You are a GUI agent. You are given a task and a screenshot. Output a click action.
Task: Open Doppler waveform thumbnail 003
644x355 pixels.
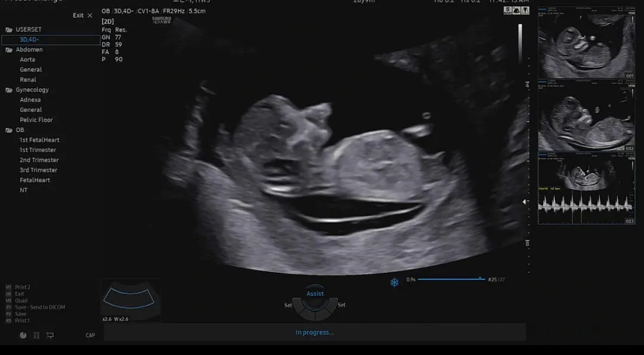coord(587,188)
